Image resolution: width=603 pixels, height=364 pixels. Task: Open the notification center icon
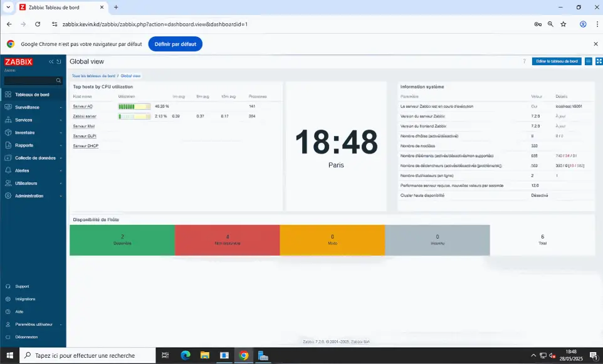[x=594, y=356]
